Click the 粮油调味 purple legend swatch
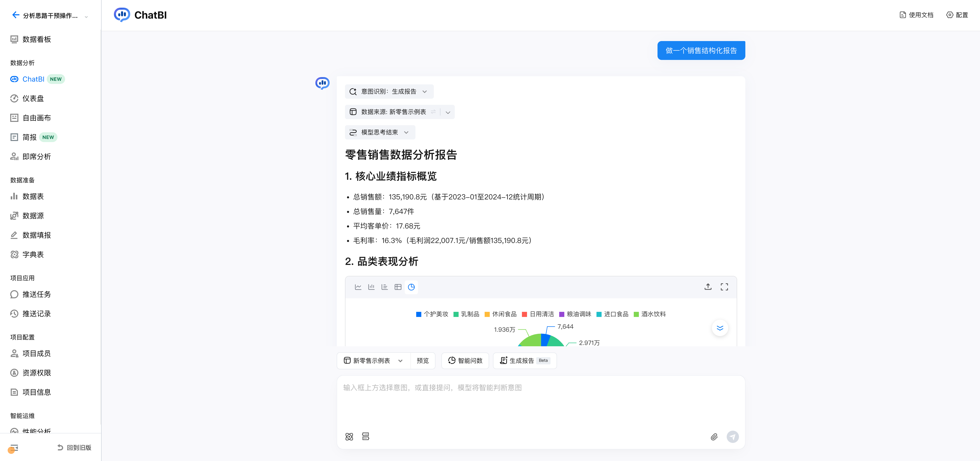The image size is (980, 461). tap(561, 314)
